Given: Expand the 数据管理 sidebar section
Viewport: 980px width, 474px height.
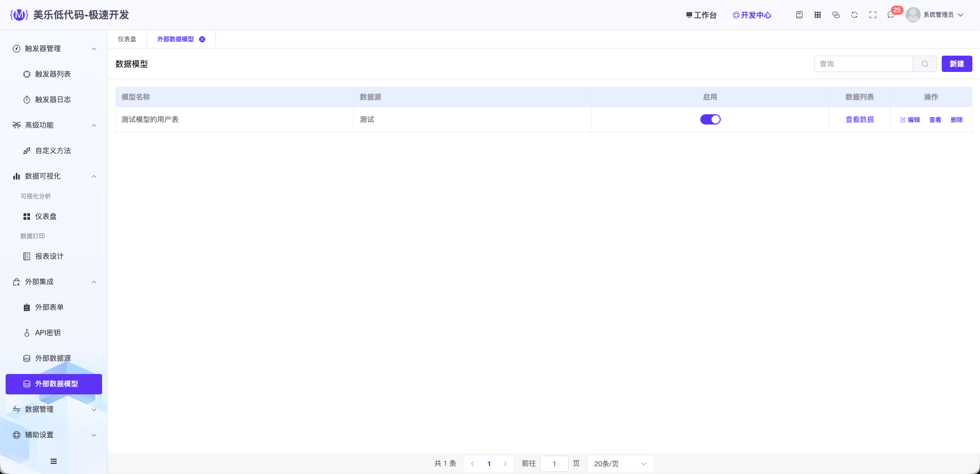Looking at the screenshot, I should 54,409.
